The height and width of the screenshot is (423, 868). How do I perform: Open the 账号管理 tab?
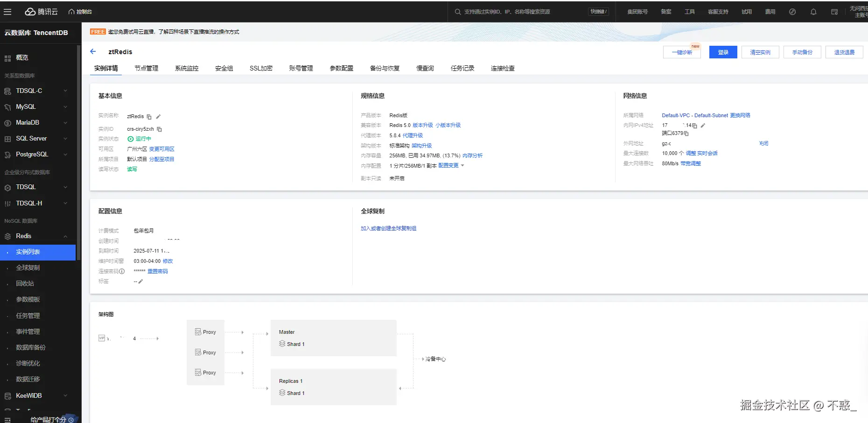pyautogui.click(x=301, y=68)
